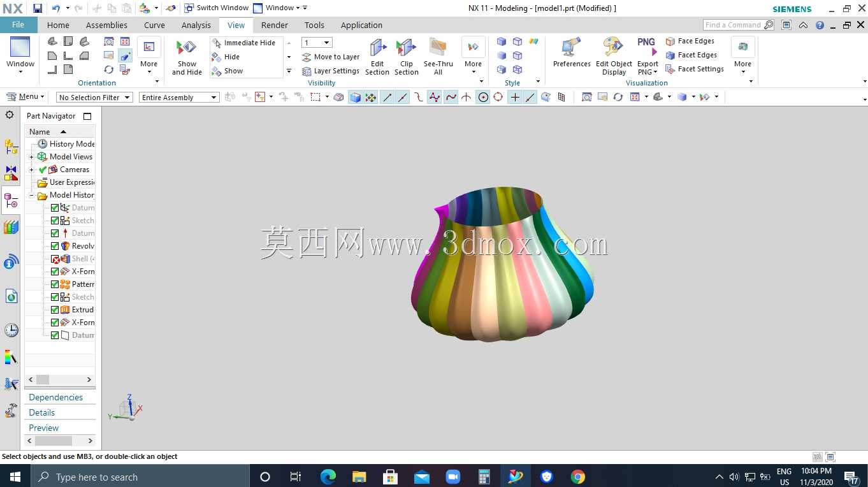This screenshot has height=487, width=868.
Task: Open Google Chrome from the taskbar
Action: pyautogui.click(x=578, y=477)
